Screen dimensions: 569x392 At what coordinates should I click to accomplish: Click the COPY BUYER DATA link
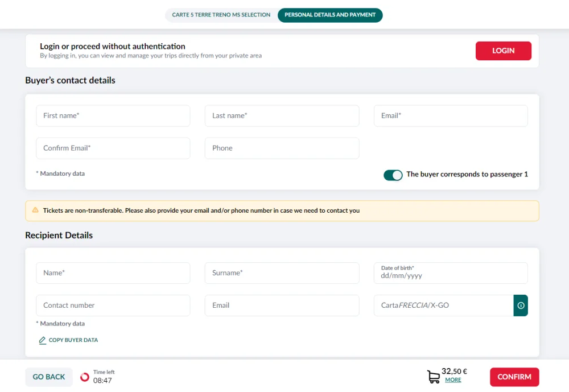point(73,340)
